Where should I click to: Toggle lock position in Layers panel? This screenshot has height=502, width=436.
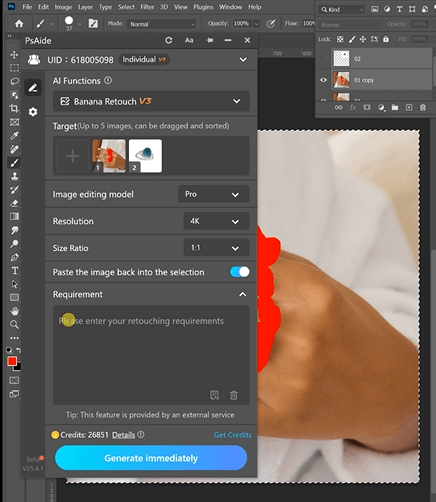(363, 39)
